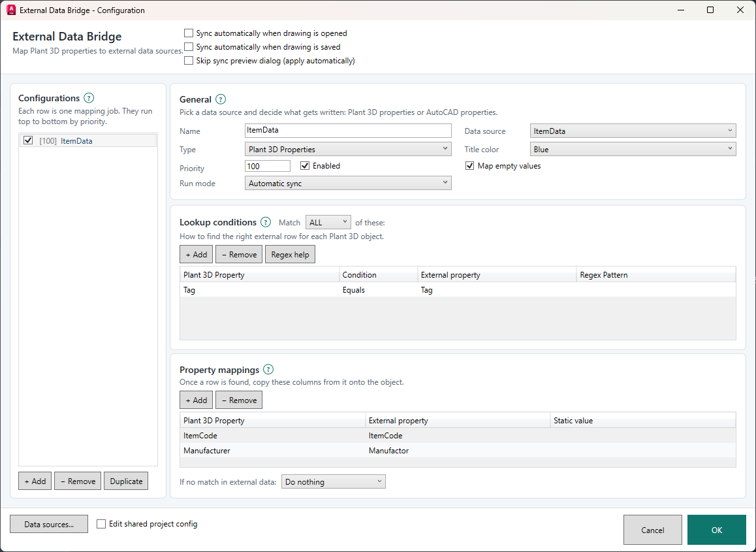Viewport: 756px width, 552px height.
Task: Click Plant 3D Property header in lookup table
Action: [260, 274]
